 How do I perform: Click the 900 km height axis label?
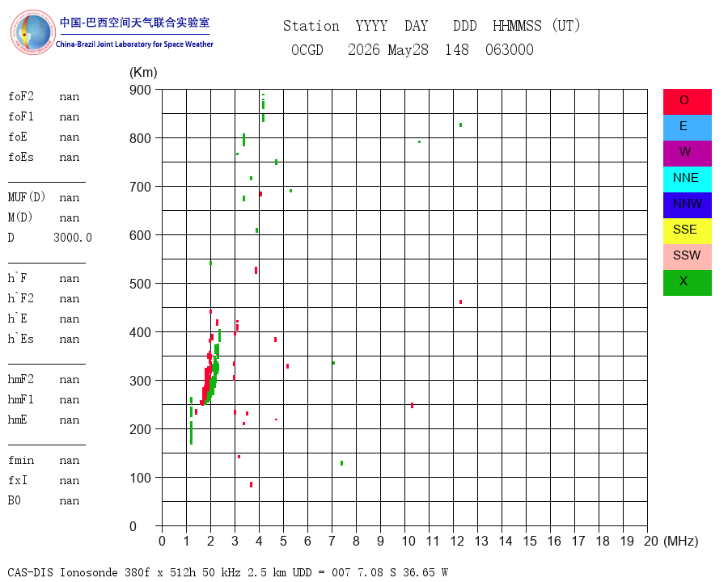point(140,90)
